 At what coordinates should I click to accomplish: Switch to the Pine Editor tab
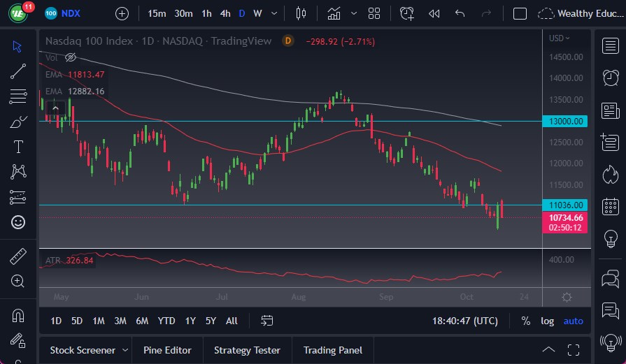168,350
